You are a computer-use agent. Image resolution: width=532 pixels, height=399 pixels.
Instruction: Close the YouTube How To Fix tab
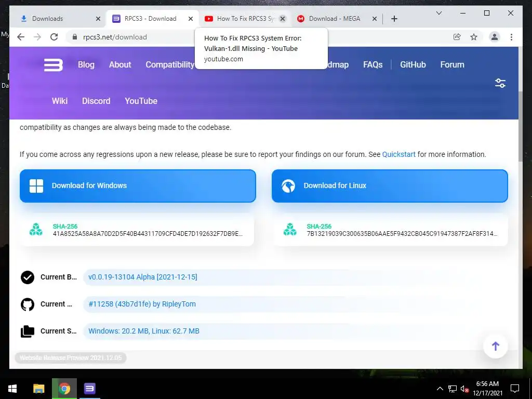coord(282,19)
